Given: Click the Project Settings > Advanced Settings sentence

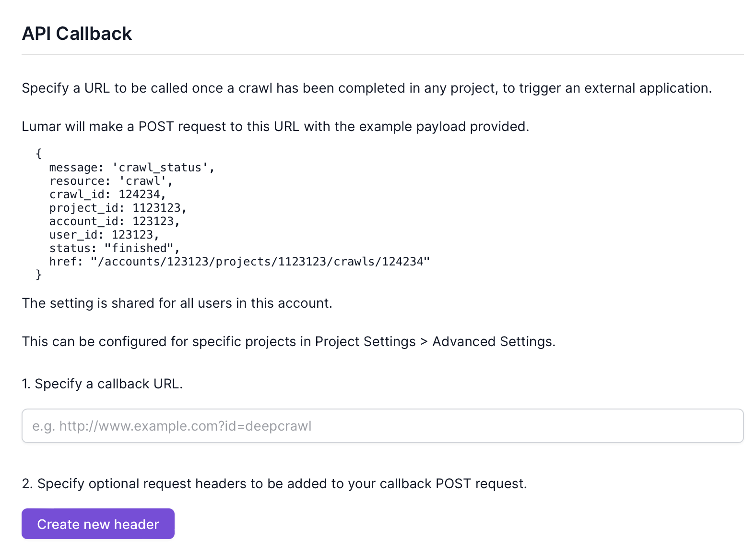Looking at the screenshot, I should pyautogui.click(x=289, y=342).
